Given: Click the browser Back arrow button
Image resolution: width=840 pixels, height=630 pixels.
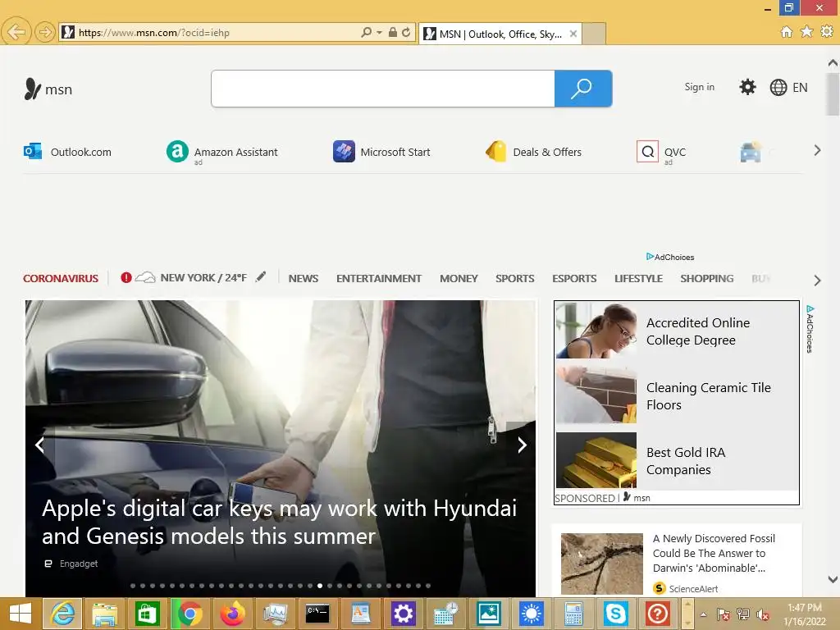Looking at the screenshot, I should pyautogui.click(x=16, y=32).
